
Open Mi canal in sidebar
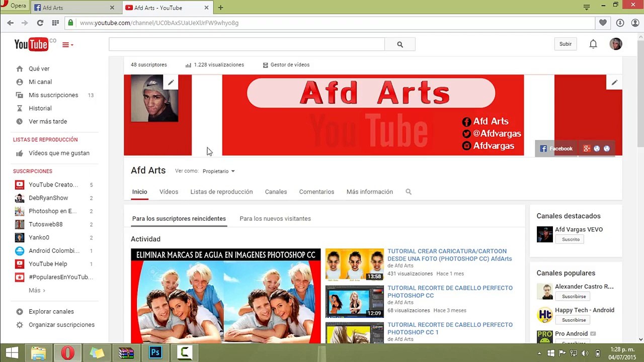pos(40,82)
